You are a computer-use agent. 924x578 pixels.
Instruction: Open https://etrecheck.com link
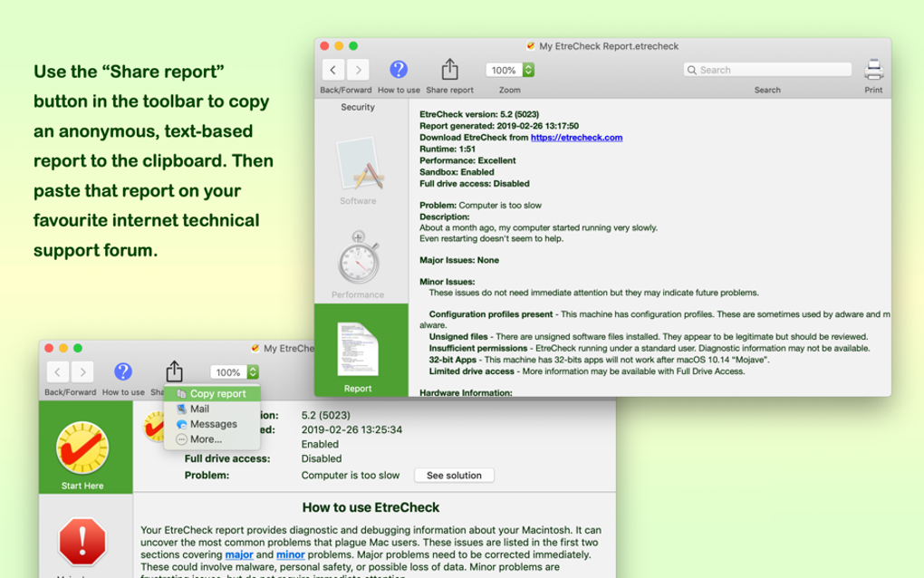pyautogui.click(x=576, y=138)
